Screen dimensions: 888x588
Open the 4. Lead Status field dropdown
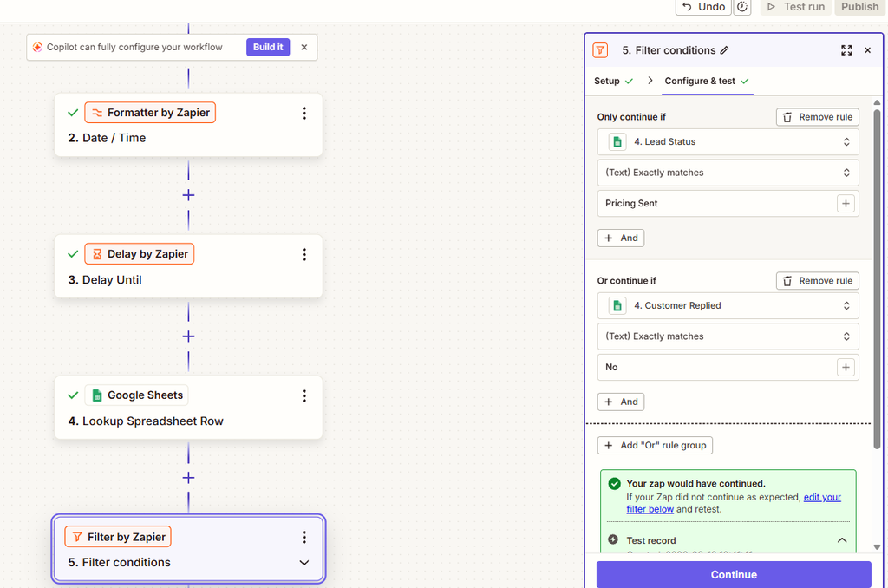728,141
